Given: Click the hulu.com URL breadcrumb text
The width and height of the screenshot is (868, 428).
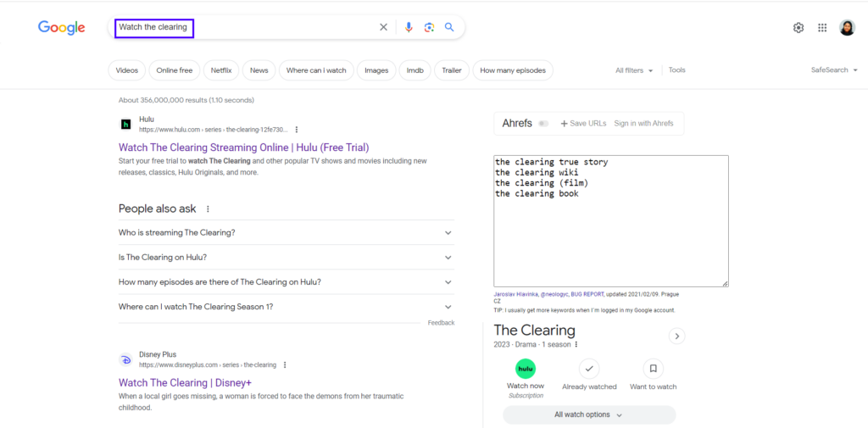Looking at the screenshot, I should click(213, 130).
